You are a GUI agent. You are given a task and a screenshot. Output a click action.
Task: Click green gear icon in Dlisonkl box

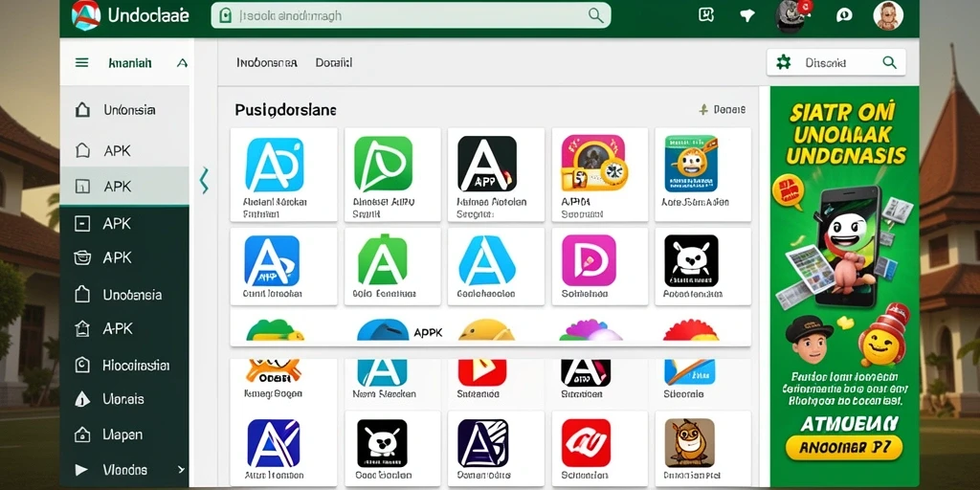point(783,62)
